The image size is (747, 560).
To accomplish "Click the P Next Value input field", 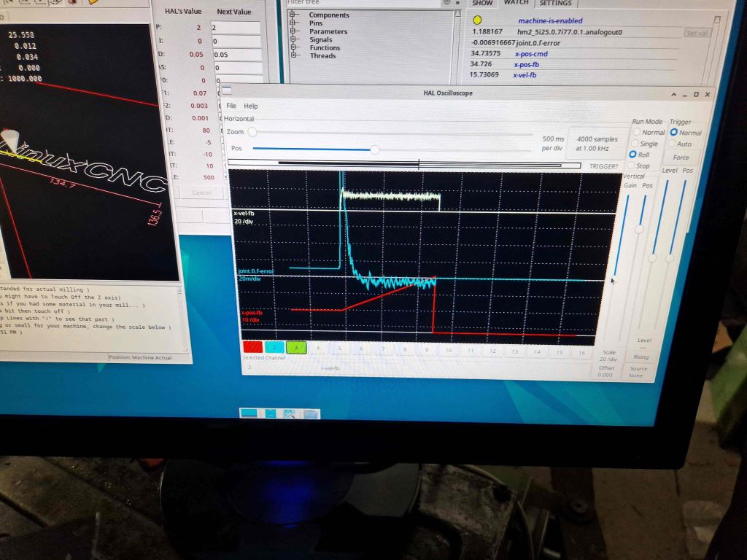I will click(x=236, y=28).
